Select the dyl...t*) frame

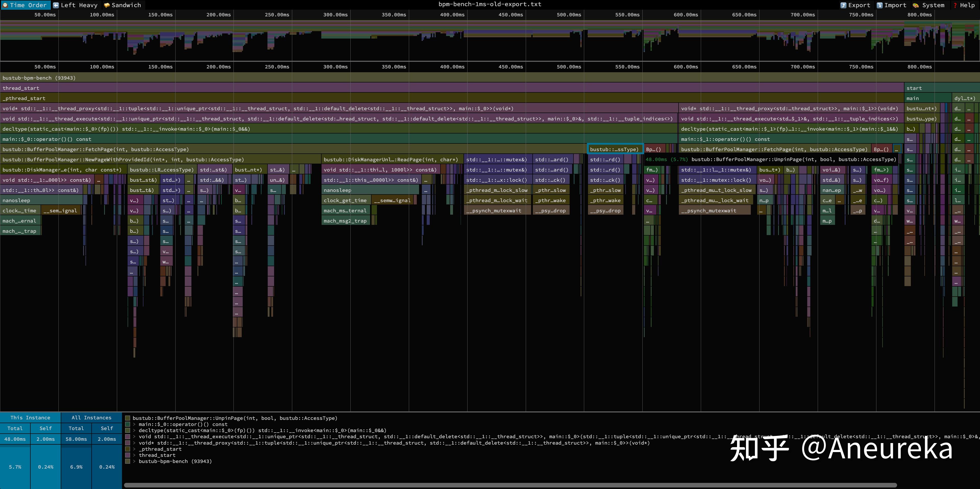pos(965,98)
